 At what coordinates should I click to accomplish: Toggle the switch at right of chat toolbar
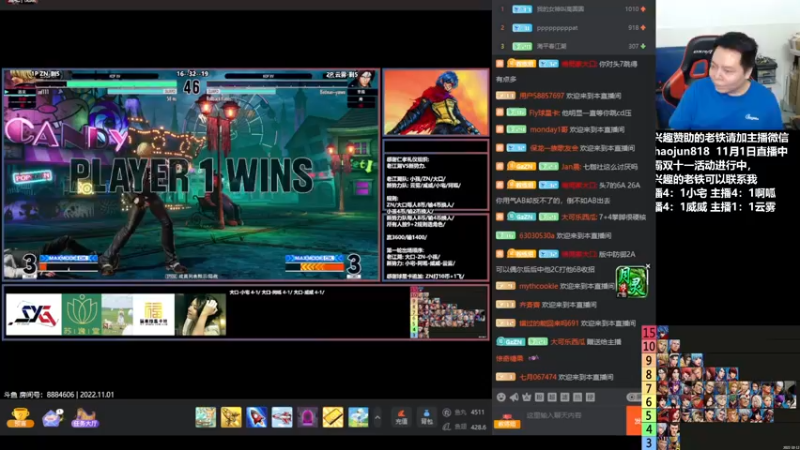point(634,397)
